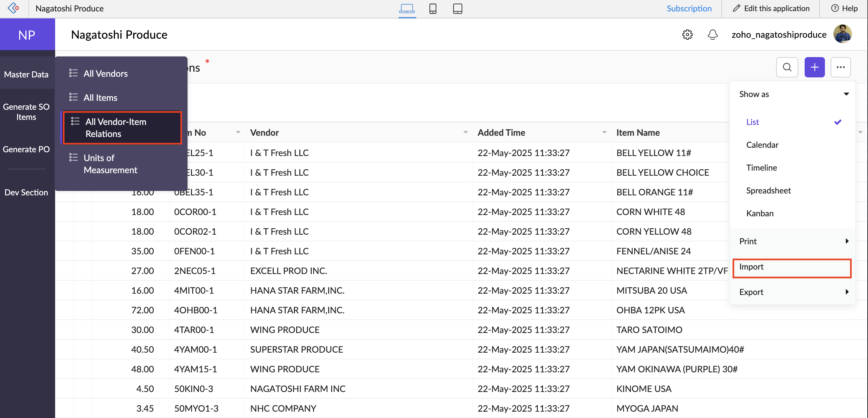Open Vendor column dropdown arrow
868x418 pixels.
tap(465, 132)
